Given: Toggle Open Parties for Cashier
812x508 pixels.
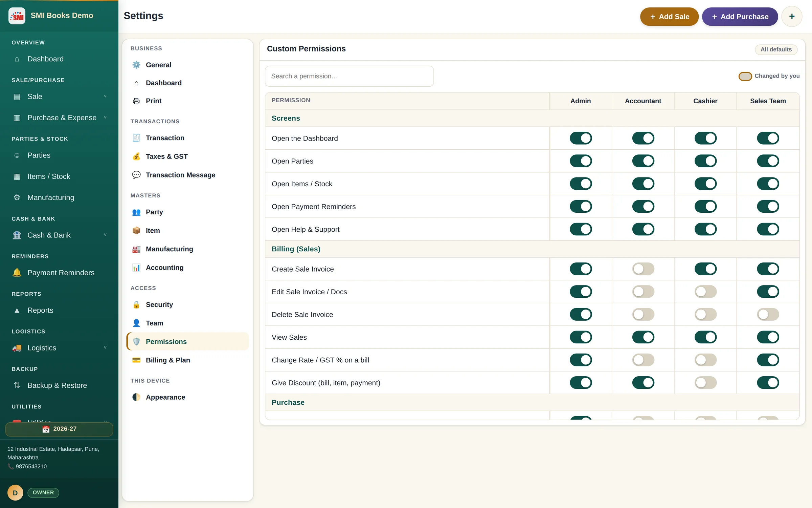Looking at the screenshot, I should click(x=705, y=161).
